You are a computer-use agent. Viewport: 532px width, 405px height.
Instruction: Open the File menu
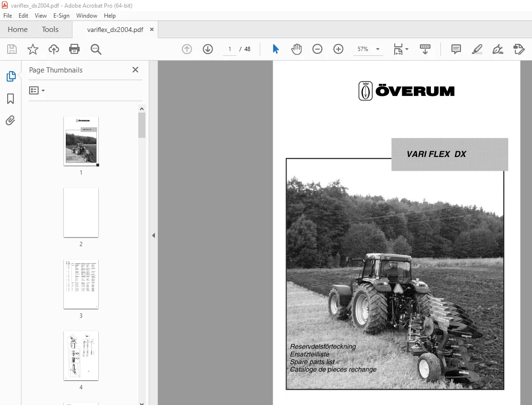point(8,16)
